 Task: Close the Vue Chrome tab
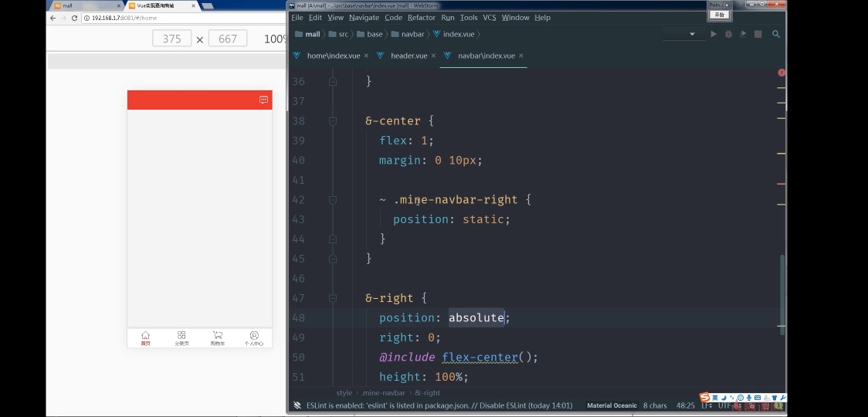coord(194,5)
